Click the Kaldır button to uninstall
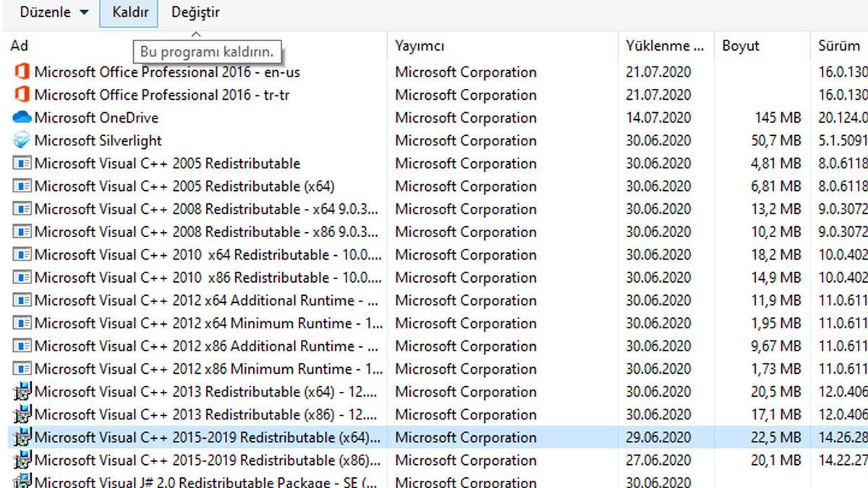The image size is (868, 488). point(129,12)
